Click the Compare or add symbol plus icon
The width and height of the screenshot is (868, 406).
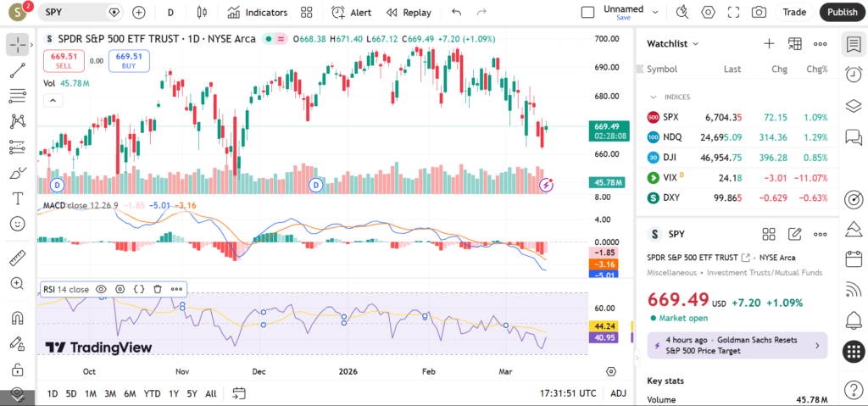tap(139, 13)
